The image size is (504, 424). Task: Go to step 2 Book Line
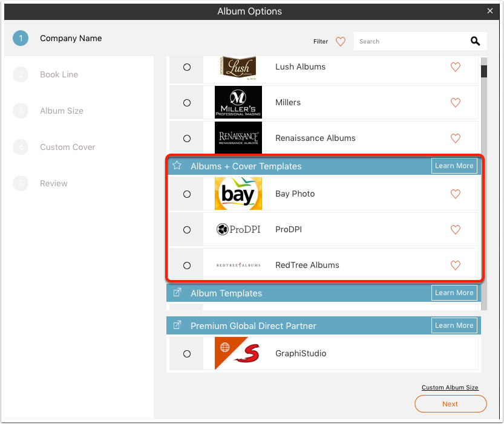45,74
